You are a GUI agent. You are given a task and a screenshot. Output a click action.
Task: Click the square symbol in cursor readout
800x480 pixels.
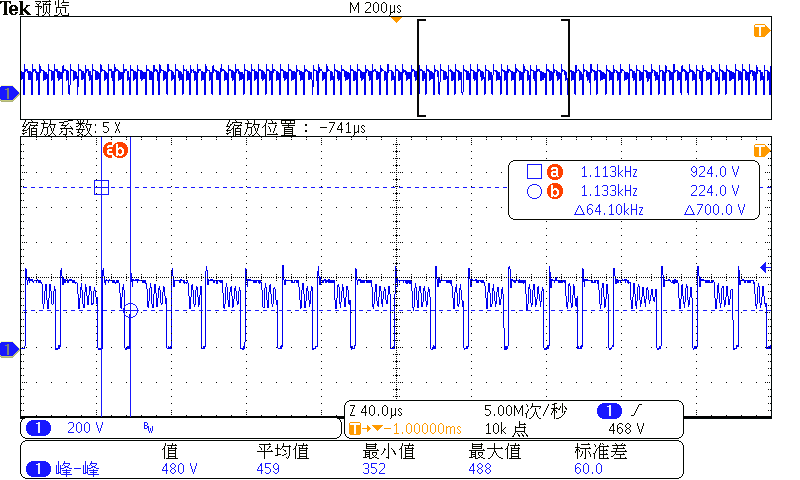click(x=534, y=171)
